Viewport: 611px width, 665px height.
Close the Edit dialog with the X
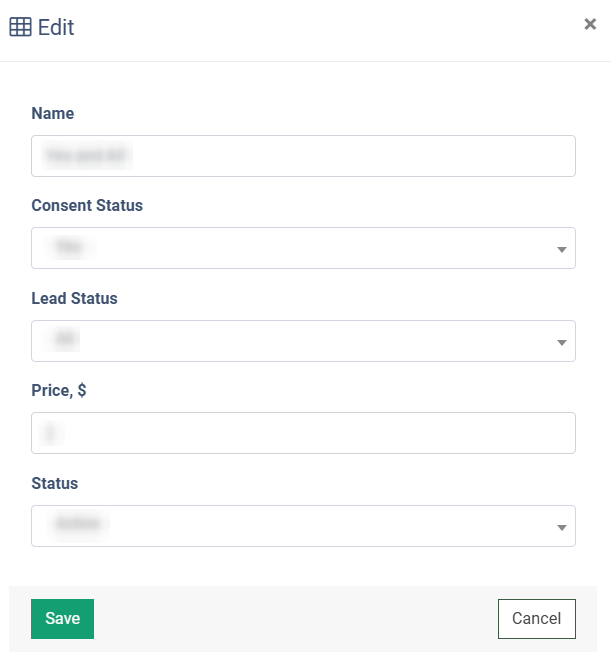coord(590,24)
